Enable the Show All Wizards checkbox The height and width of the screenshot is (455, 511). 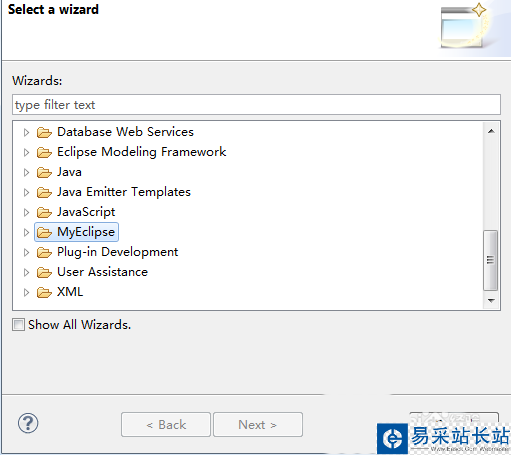pos(18,325)
